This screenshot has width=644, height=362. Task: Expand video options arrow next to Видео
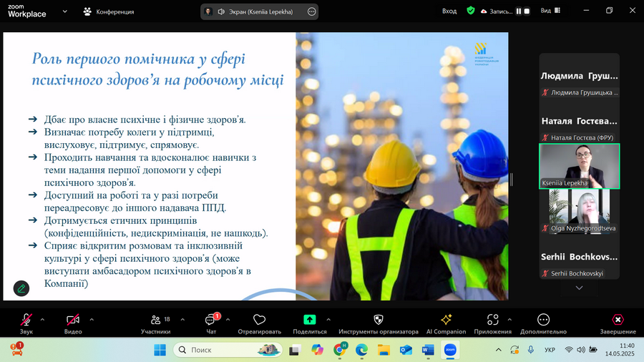coord(91,320)
